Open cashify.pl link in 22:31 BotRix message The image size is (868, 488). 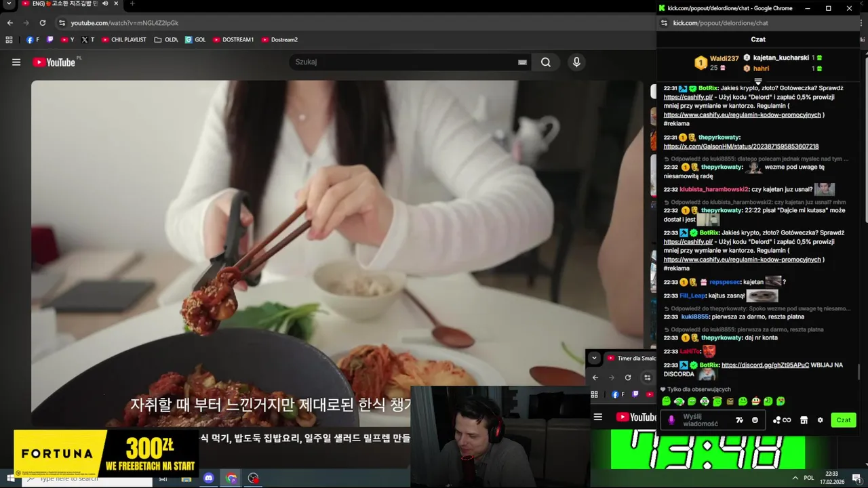click(688, 97)
